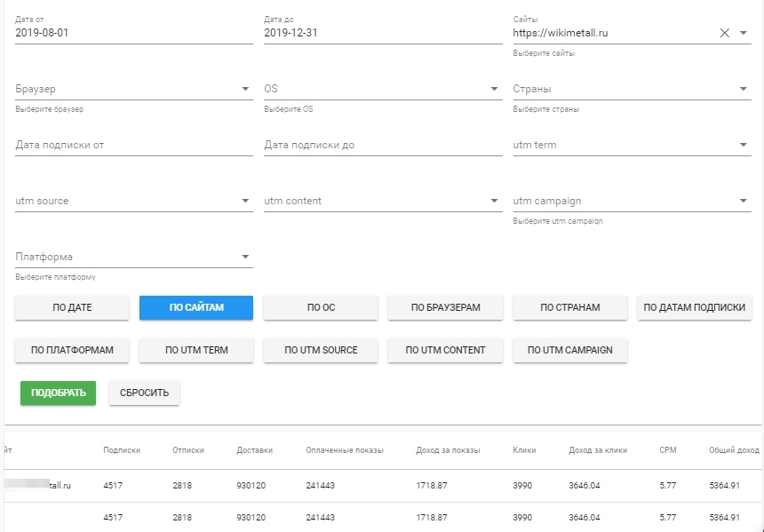
Task: Clear the selected site with the X icon
Action: pyautogui.click(x=724, y=33)
